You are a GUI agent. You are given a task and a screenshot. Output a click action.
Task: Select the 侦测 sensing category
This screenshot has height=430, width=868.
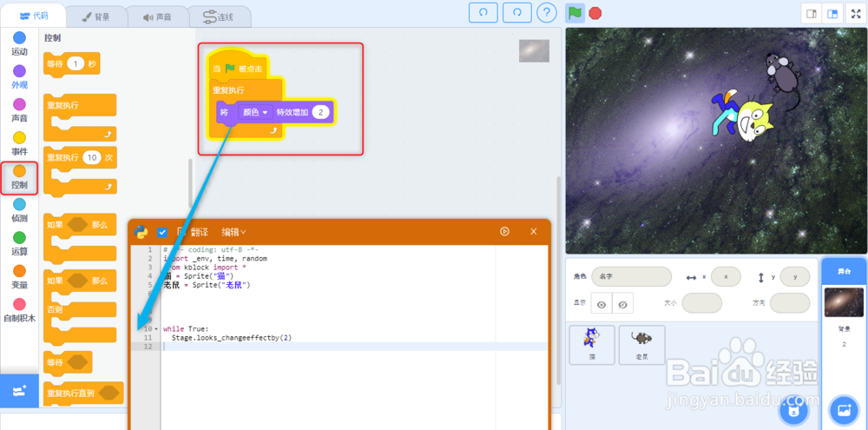[19, 210]
